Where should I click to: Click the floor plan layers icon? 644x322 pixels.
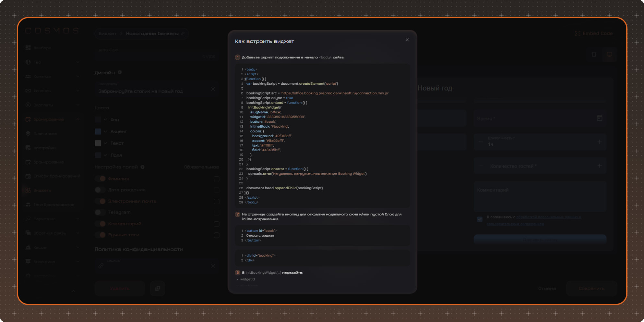[28, 133]
